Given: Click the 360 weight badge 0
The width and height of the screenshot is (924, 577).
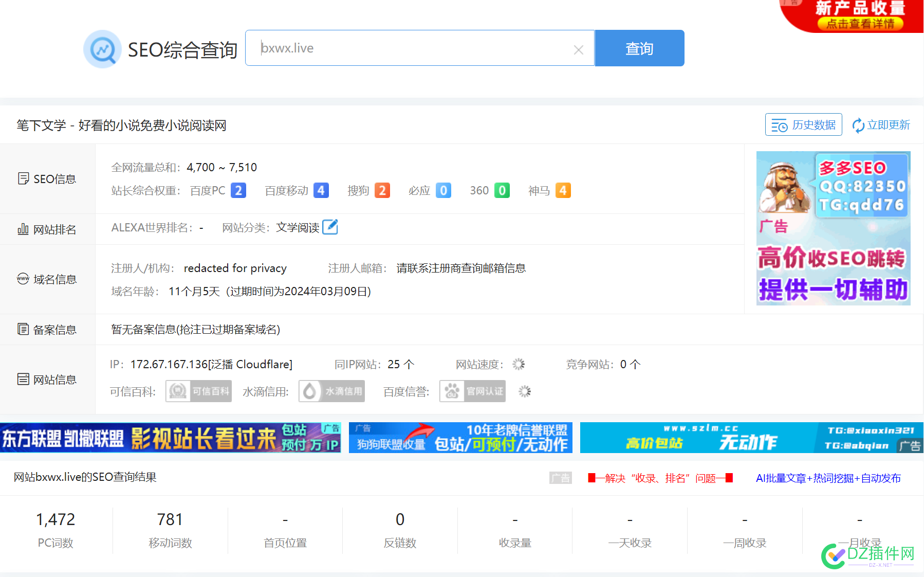Looking at the screenshot, I should pyautogui.click(x=502, y=191).
